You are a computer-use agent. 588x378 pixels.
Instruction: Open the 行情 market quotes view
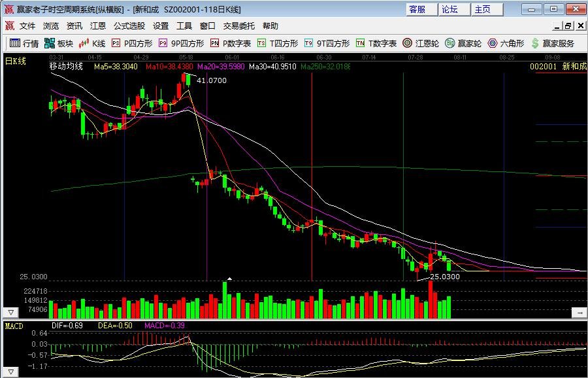(x=24, y=44)
